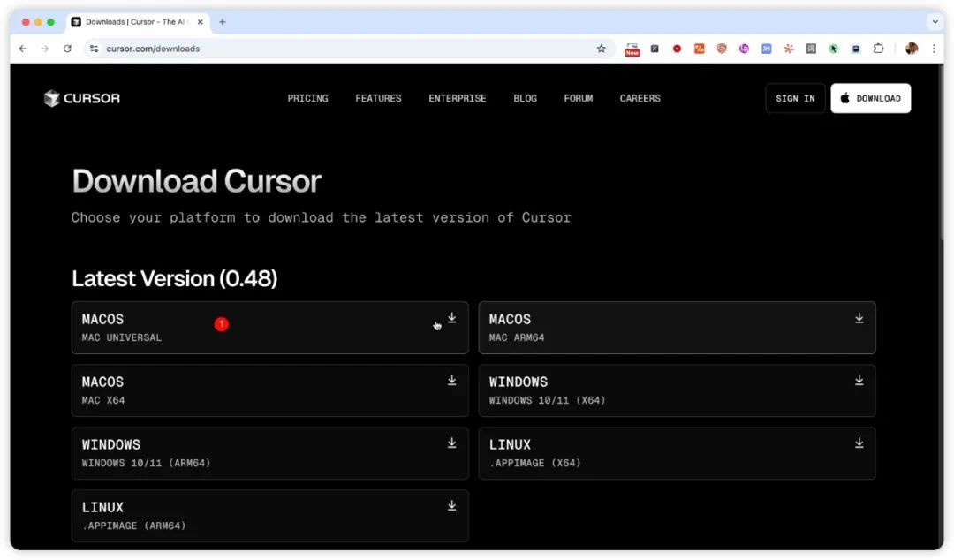Open the Careers page
Viewport: 954px width, 560px height.
[x=640, y=98]
